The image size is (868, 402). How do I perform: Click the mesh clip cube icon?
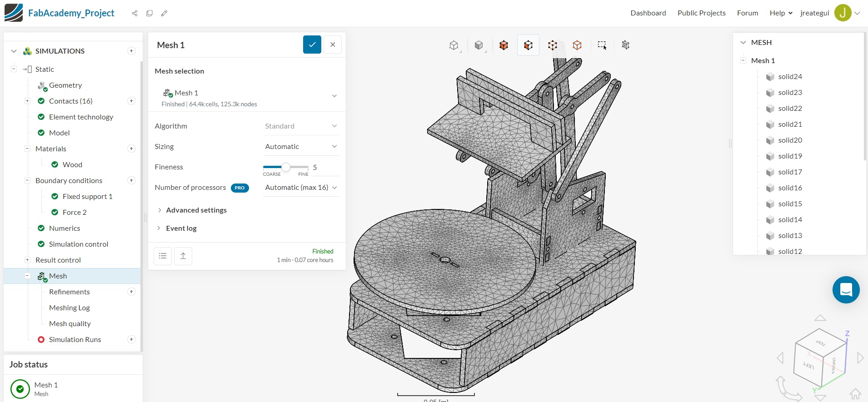tap(626, 45)
